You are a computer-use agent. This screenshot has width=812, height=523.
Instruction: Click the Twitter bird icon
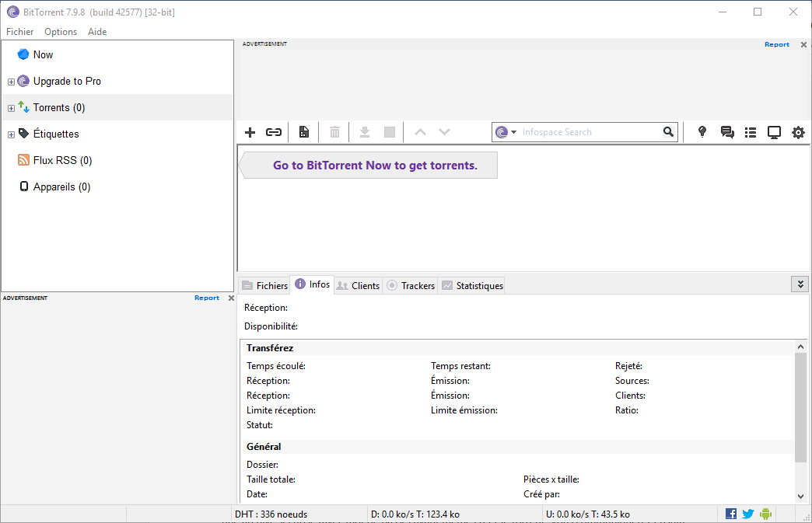747,514
